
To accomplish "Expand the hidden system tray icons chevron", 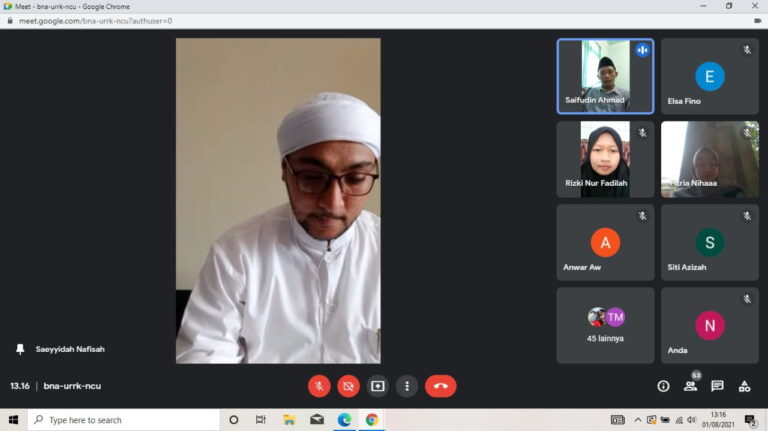I will click(637, 420).
